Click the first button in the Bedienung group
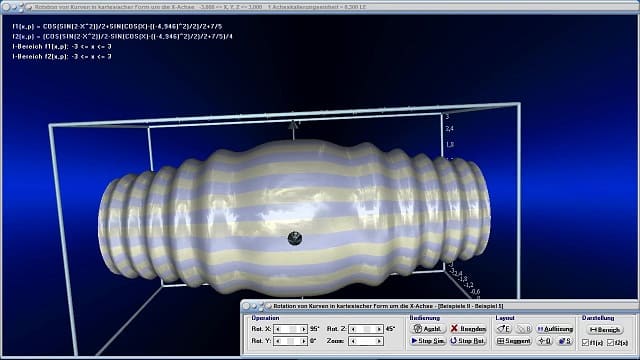This screenshot has height=360, width=640. [x=427, y=329]
